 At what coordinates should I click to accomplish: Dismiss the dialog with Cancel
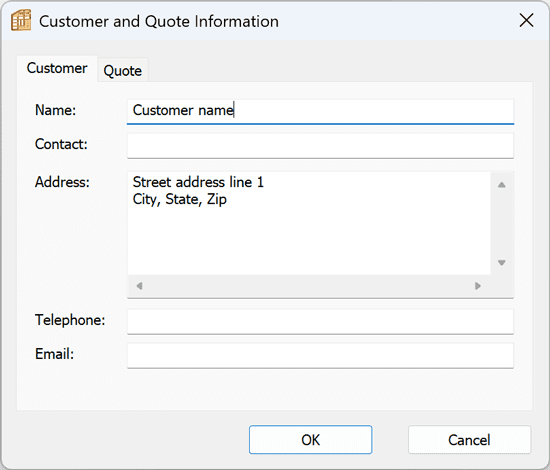(x=469, y=440)
